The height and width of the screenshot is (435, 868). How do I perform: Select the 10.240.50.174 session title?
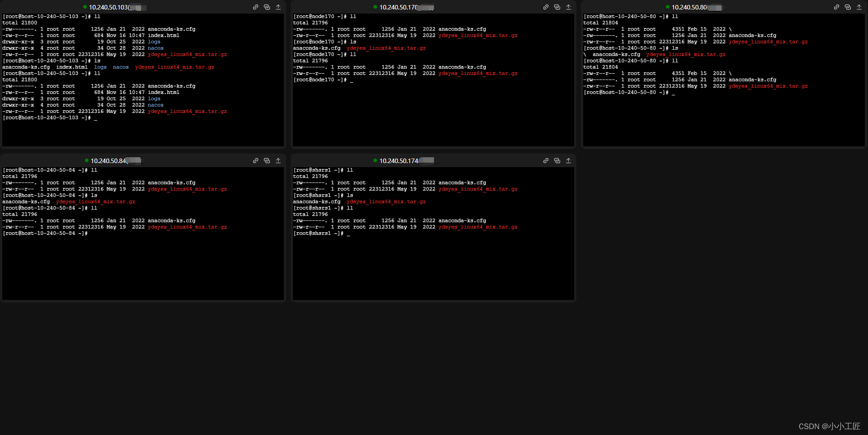[399, 161]
